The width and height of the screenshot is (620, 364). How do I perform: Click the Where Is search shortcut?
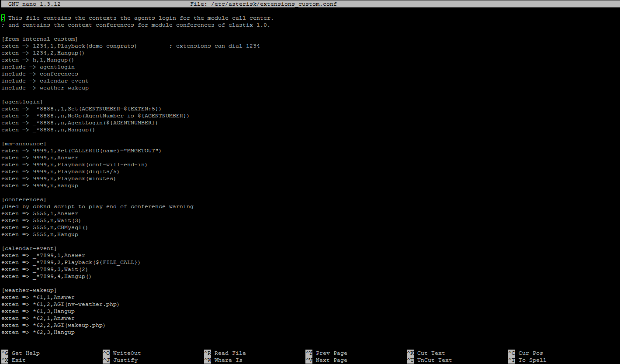click(x=228, y=360)
